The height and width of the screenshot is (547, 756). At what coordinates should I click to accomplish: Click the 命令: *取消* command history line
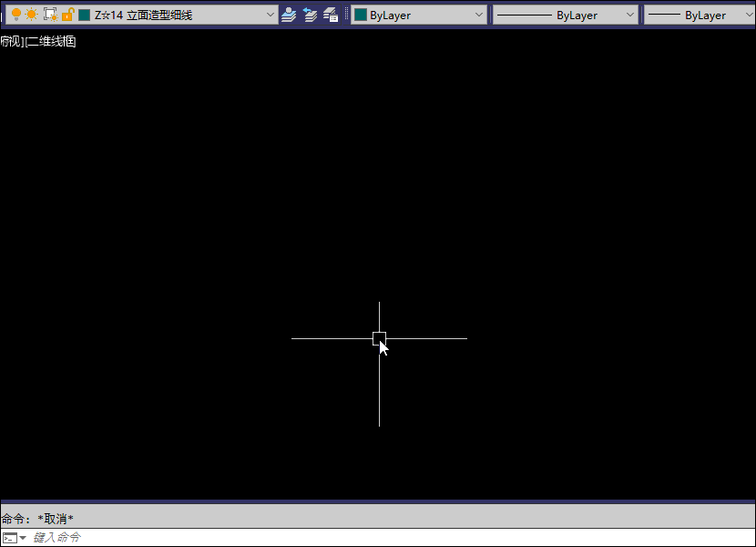coord(38,518)
